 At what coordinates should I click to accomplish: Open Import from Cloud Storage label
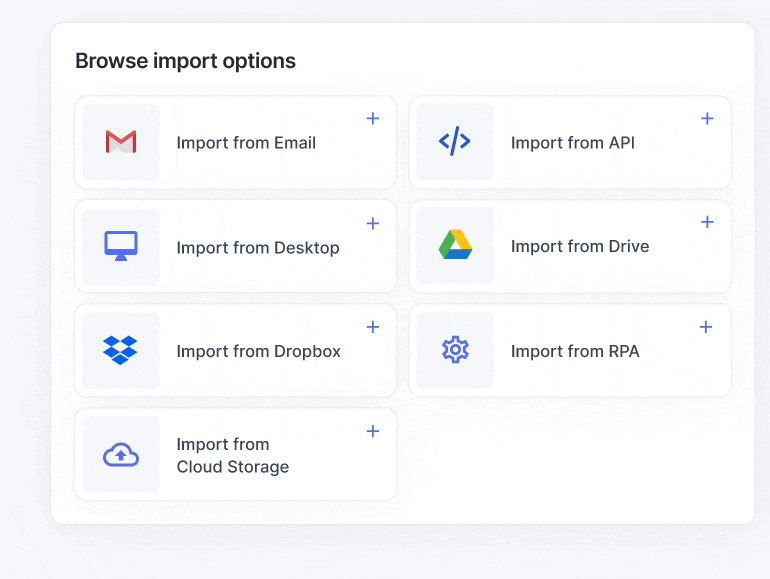[x=233, y=455]
